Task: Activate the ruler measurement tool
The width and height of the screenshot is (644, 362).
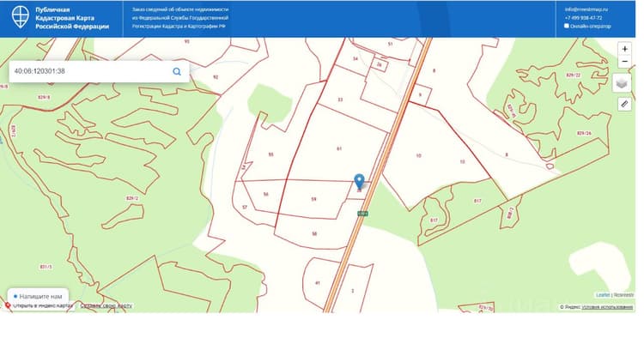Action: (624, 104)
